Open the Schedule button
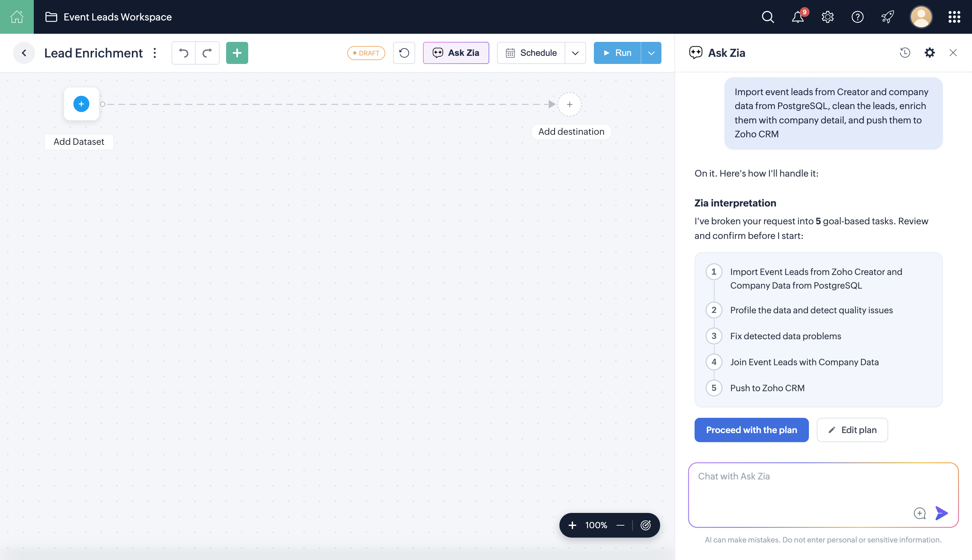Image resolution: width=972 pixels, height=560 pixels. click(x=531, y=53)
